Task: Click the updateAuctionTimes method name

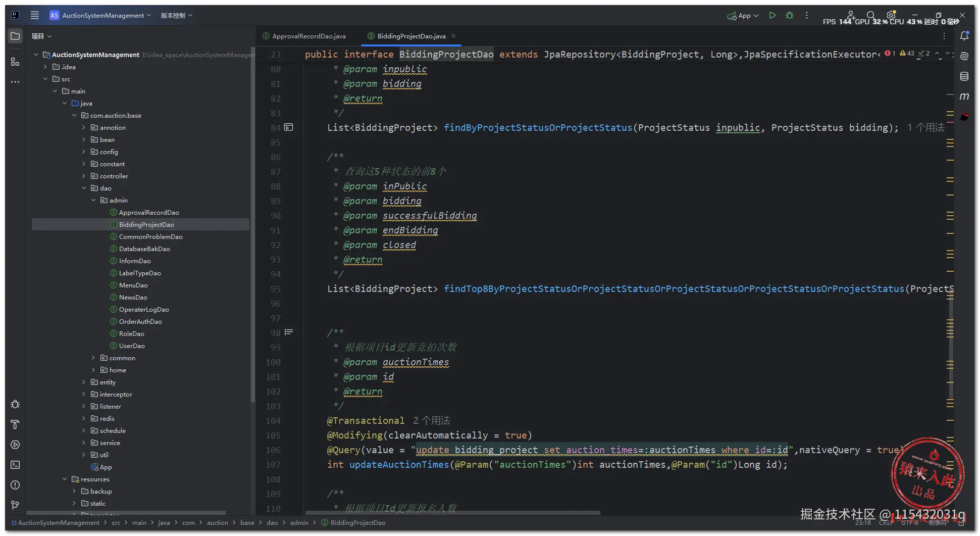Action: pos(399,464)
